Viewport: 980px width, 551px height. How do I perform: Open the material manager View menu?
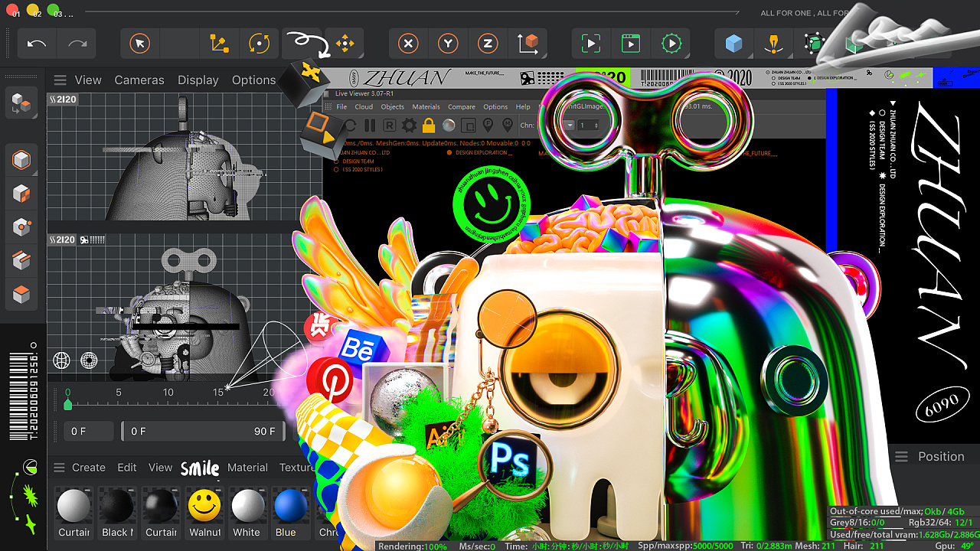pos(160,468)
